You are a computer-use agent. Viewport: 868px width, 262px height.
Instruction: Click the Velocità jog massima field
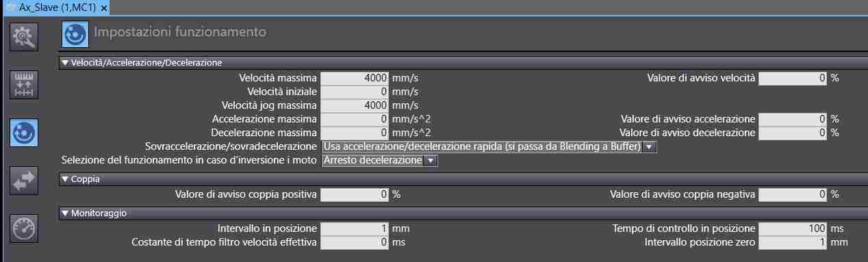pos(355,105)
